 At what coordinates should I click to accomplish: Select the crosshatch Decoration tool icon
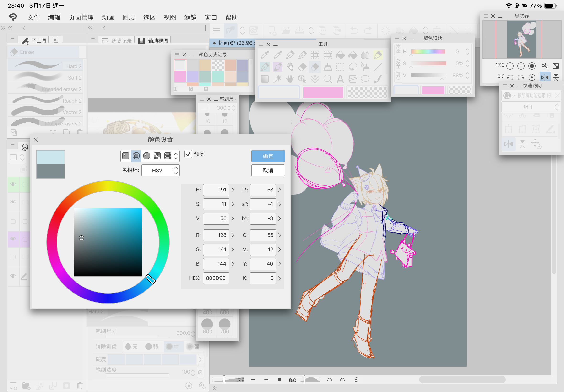tap(315, 79)
